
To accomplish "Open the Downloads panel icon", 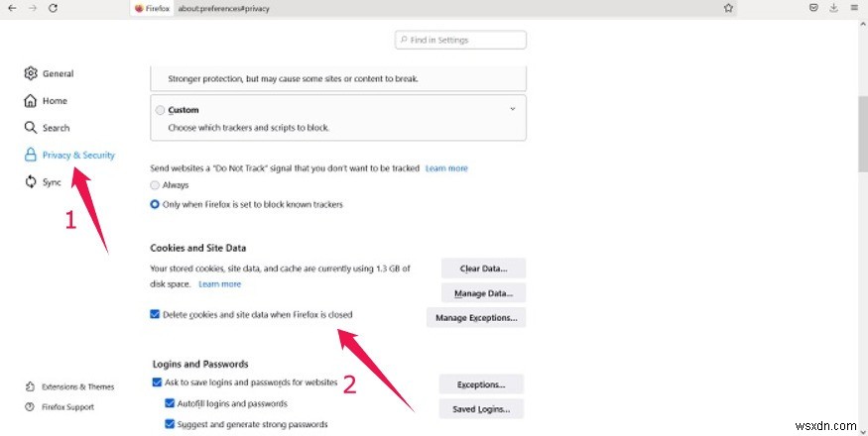I will coord(833,8).
